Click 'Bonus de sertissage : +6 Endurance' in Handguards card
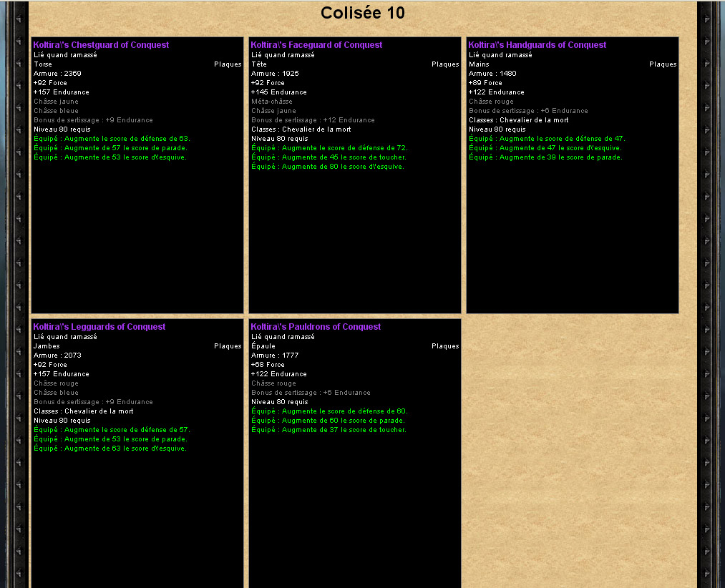This screenshot has width=725, height=588. pyautogui.click(x=528, y=111)
